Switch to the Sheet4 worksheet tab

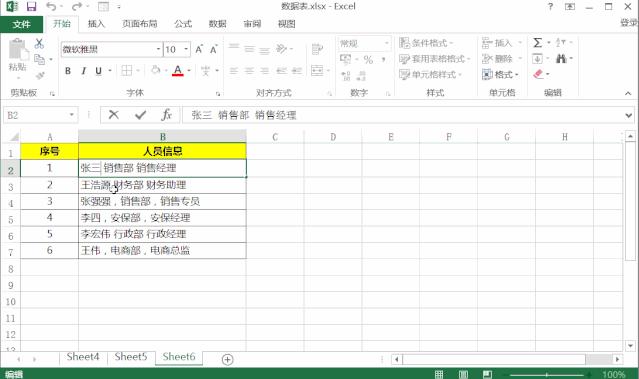click(83, 357)
